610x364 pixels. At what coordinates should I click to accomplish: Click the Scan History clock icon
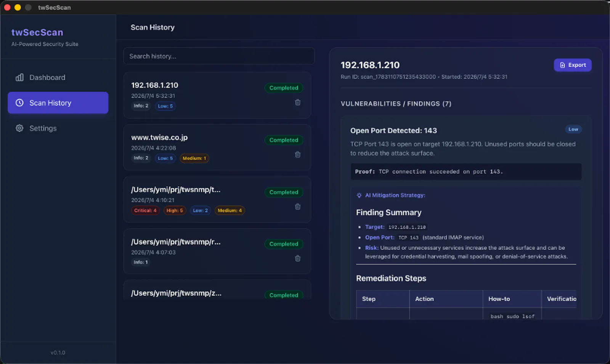(19, 103)
